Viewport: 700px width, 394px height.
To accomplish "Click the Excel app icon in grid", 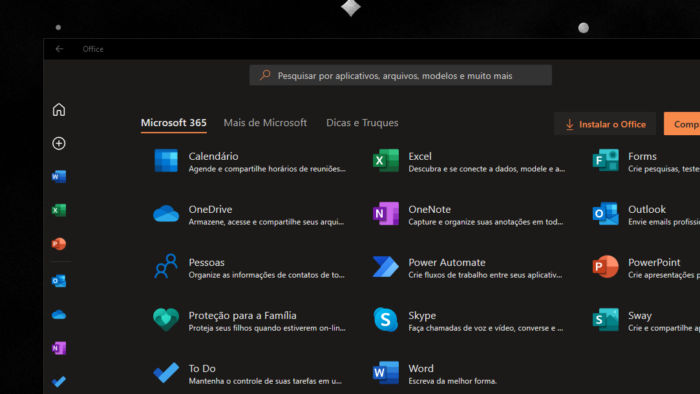I will click(386, 161).
